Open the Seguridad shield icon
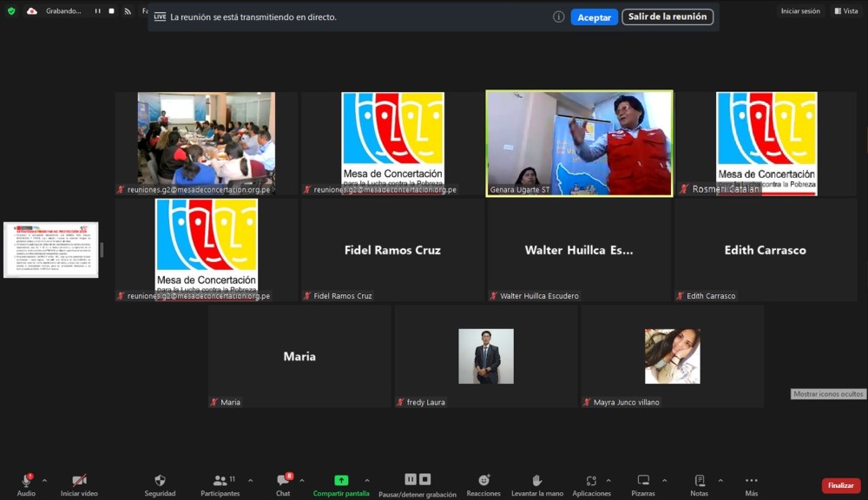The image size is (868, 500). pos(160,480)
